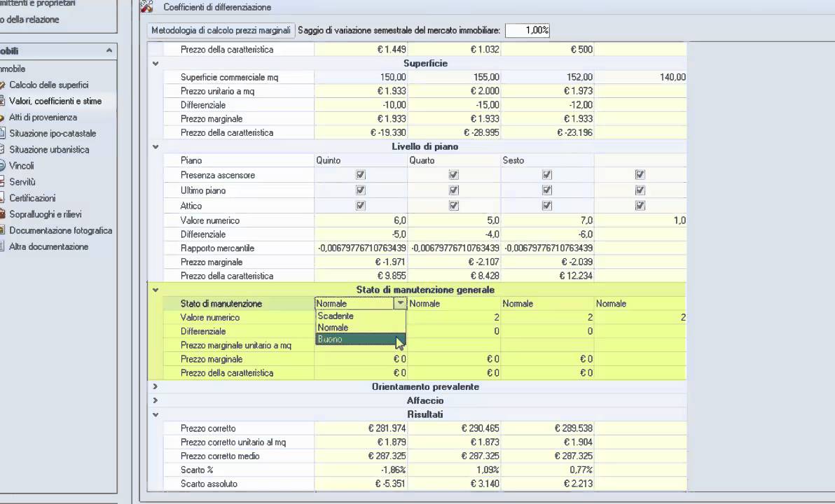Click the Rapporto mercantile row label
The image size is (835, 504).
point(217,248)
